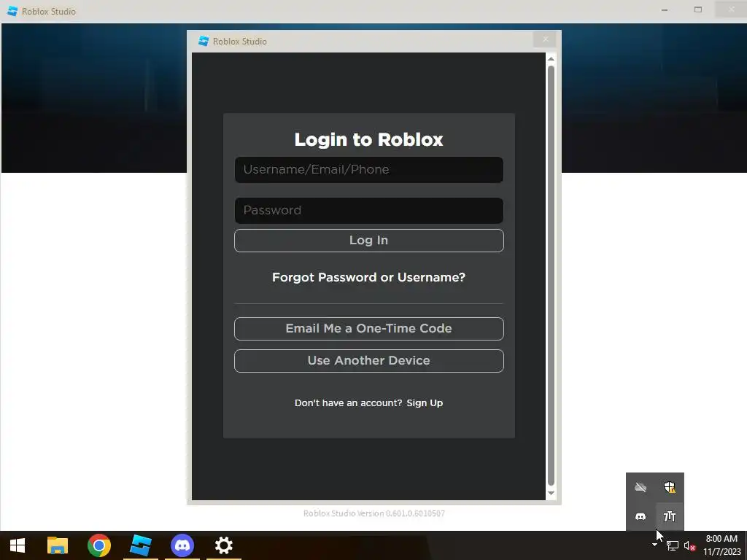Click the scrollbar down arrow in dialog
Image resolution: width=747 pixels, height=560 pixels.
[551, 494]
